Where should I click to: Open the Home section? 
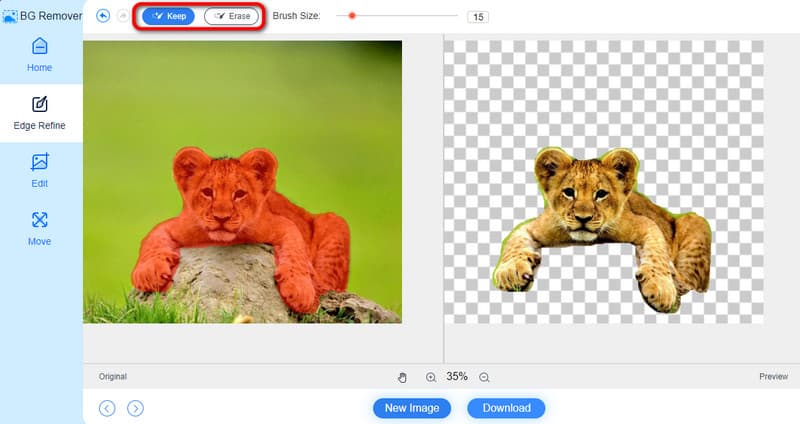pos(40,54)
